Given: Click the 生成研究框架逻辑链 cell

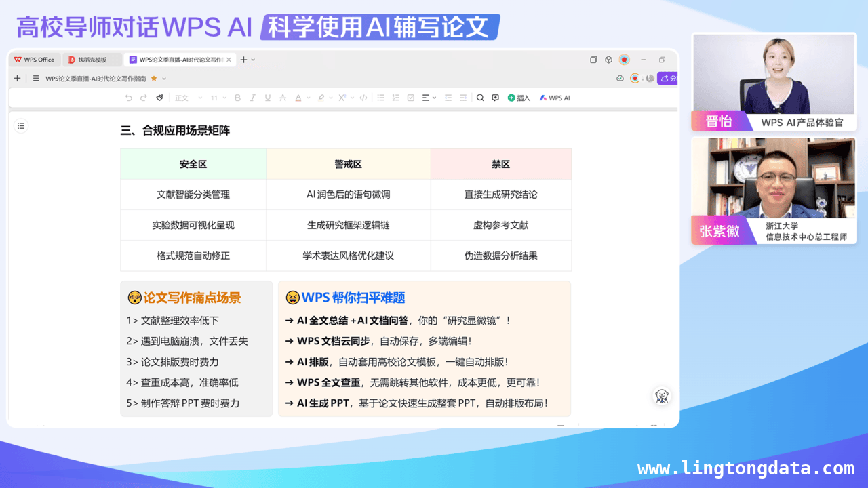Looking at the screenshot, I should click(349, 225).
